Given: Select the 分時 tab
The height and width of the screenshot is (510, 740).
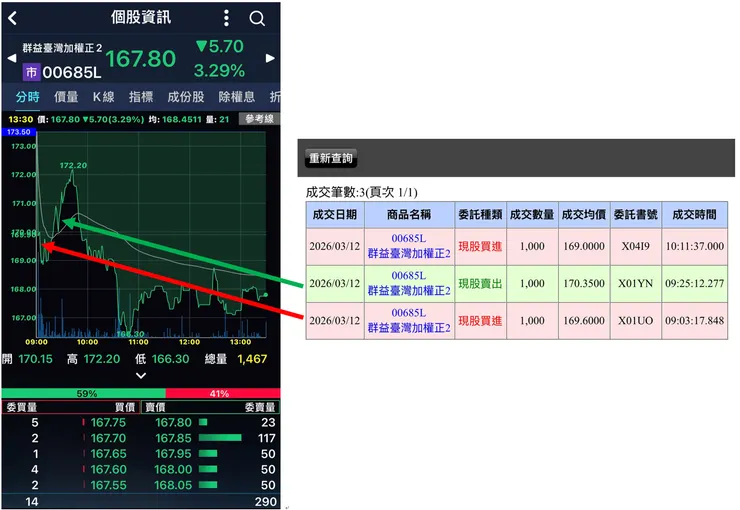Looking at the screenshot, I should coord(27,97).
